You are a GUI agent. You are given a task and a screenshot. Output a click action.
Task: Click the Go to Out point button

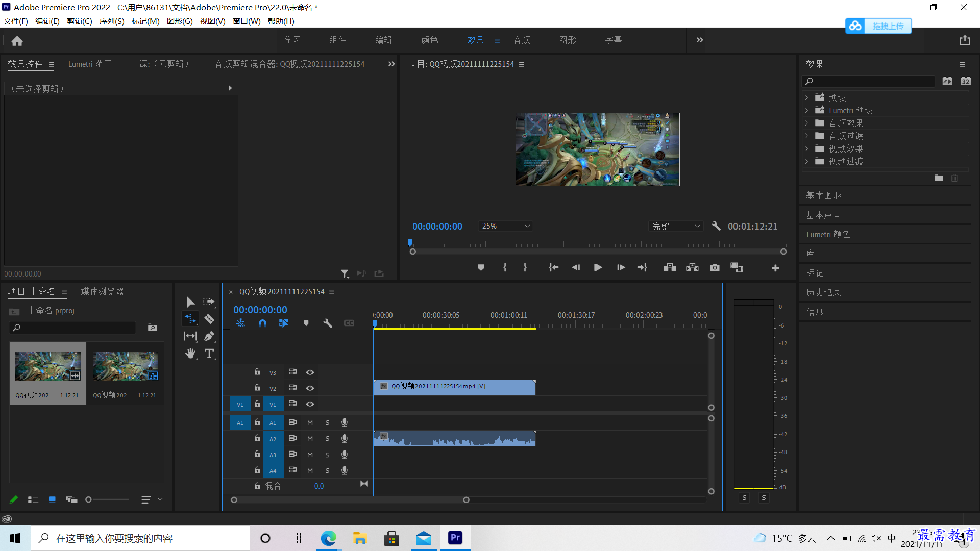(642, 267)
